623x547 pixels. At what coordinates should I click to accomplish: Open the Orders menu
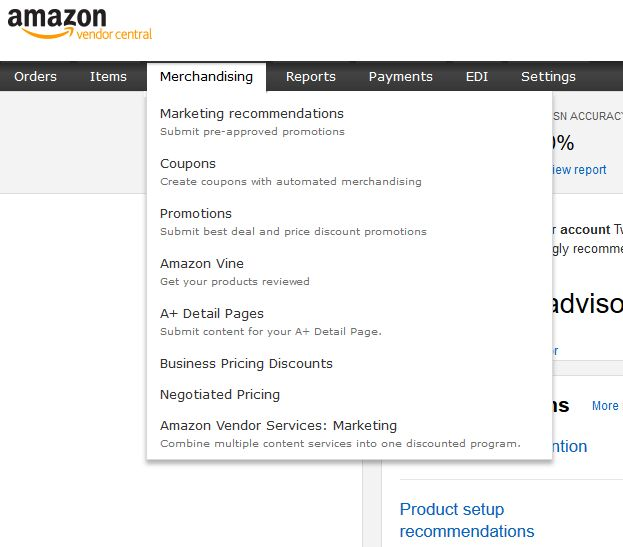[x=35, y=76]
